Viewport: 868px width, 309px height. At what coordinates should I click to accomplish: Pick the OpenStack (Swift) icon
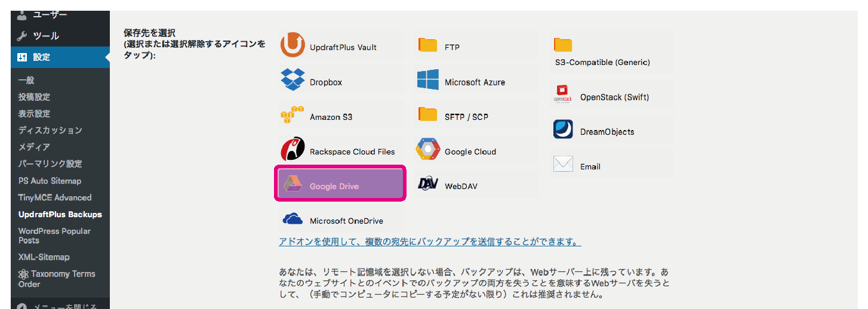(x=563, y=94)
